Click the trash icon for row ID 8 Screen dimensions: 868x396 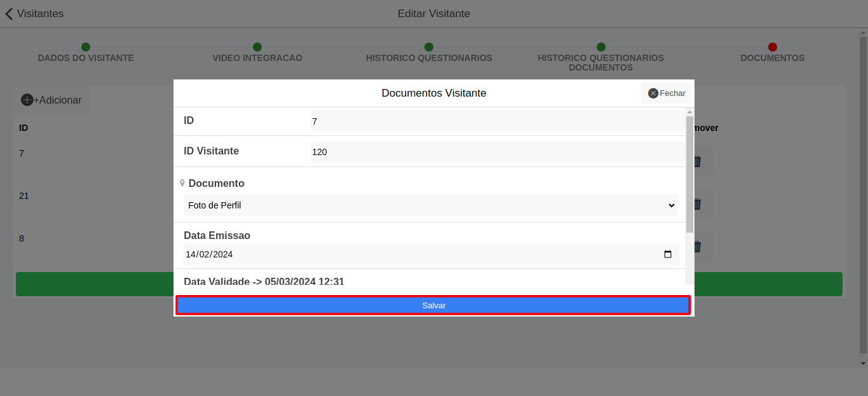pos(697,247)
